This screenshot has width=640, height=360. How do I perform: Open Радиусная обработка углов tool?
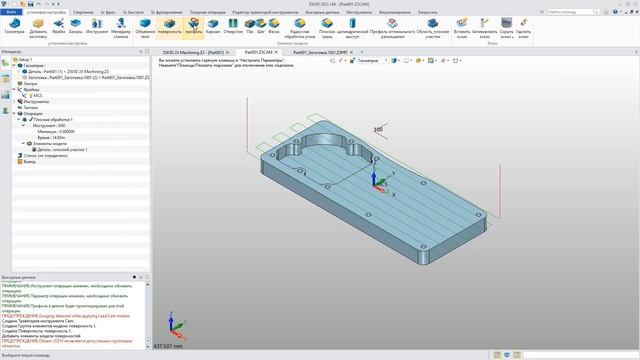pyautogui.click(x=300, y=29)
